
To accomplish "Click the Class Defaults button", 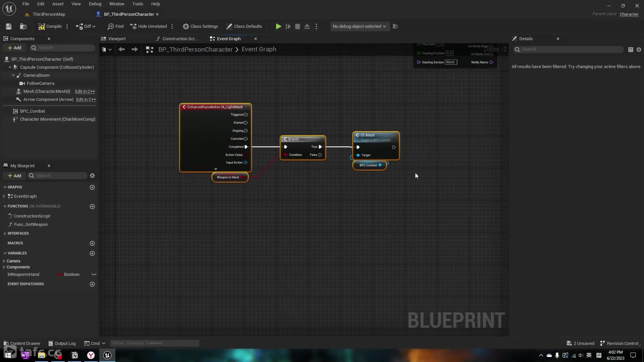I will coord(244,26).
